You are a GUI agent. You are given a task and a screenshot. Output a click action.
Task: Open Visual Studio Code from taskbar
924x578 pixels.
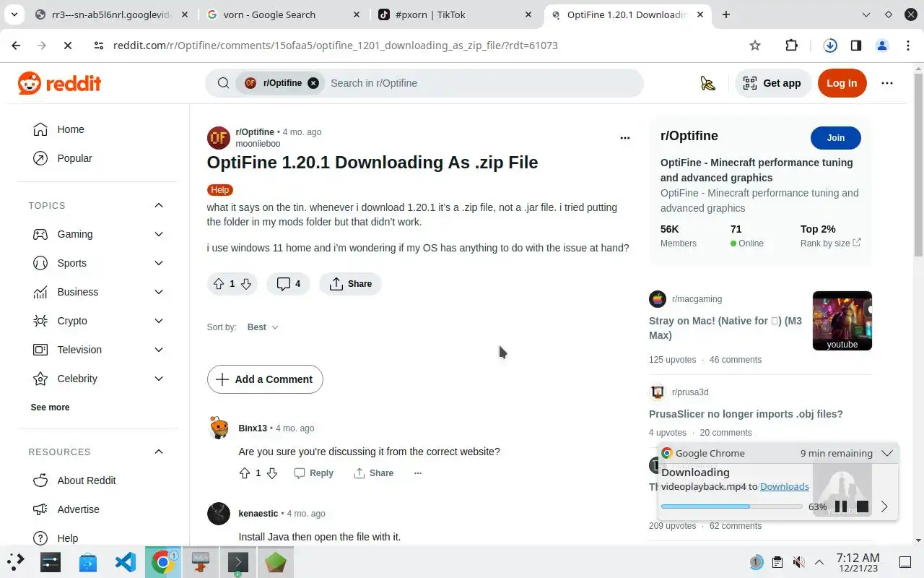126,562
